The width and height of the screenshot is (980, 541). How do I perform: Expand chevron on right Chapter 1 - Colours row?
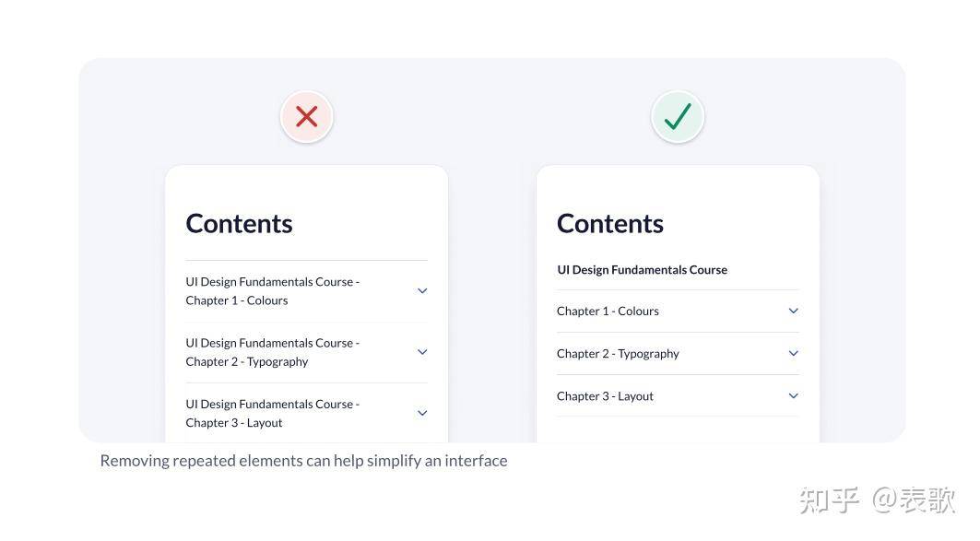click(x=794, y=312)
